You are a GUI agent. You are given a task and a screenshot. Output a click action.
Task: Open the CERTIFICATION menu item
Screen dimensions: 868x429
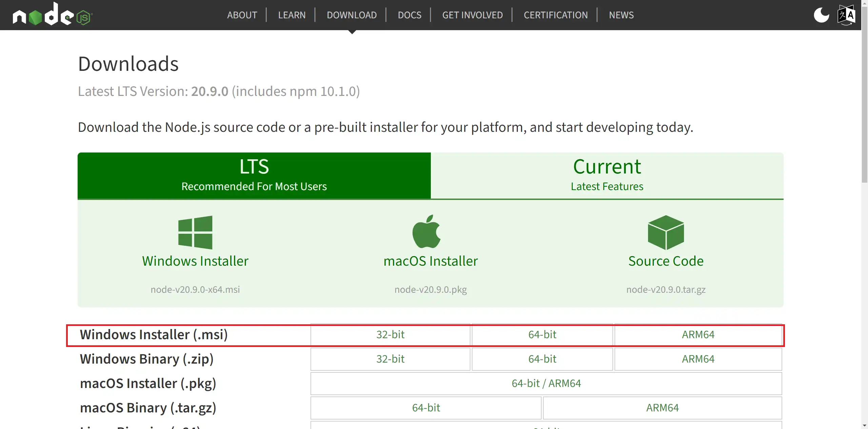click(556, 15)
